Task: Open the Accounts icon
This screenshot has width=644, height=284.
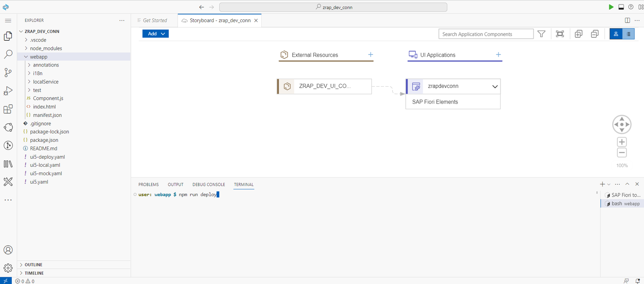Action: point(8,250)
